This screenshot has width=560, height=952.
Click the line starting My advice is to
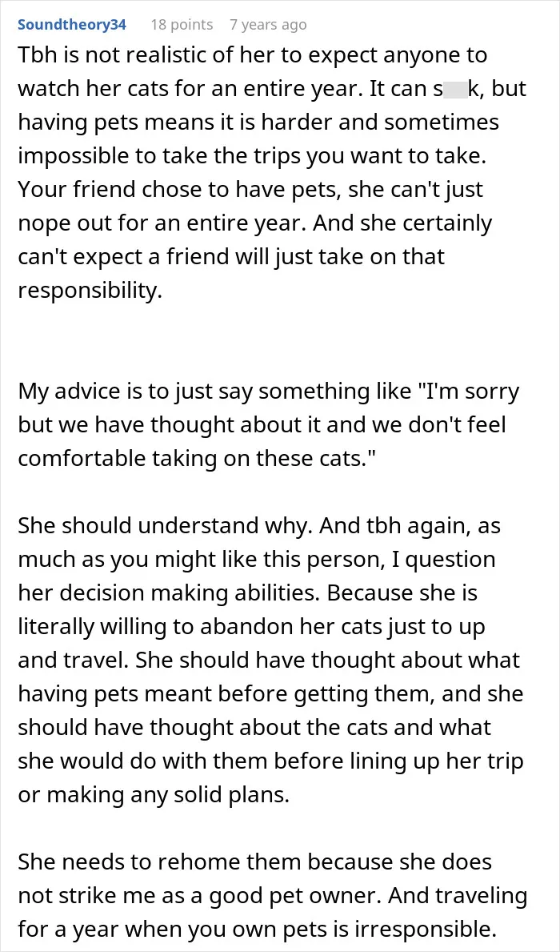[x=269, y=392]
